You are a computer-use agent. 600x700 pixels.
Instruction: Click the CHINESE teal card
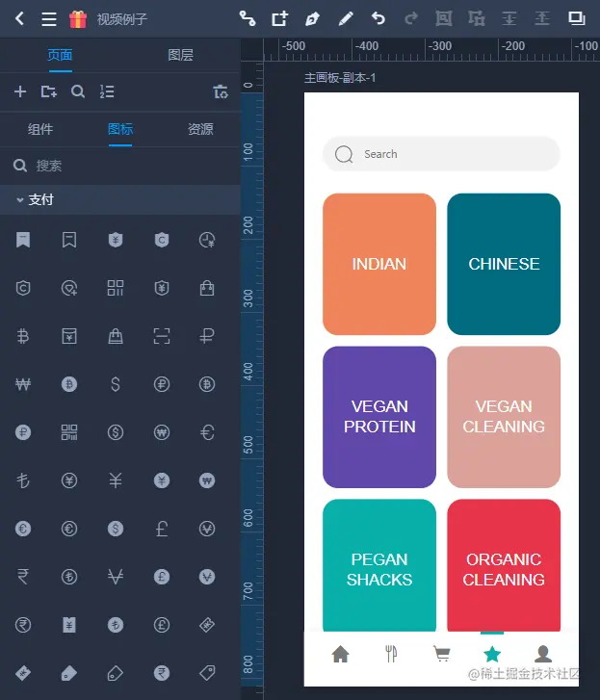(x=504, y=264)
